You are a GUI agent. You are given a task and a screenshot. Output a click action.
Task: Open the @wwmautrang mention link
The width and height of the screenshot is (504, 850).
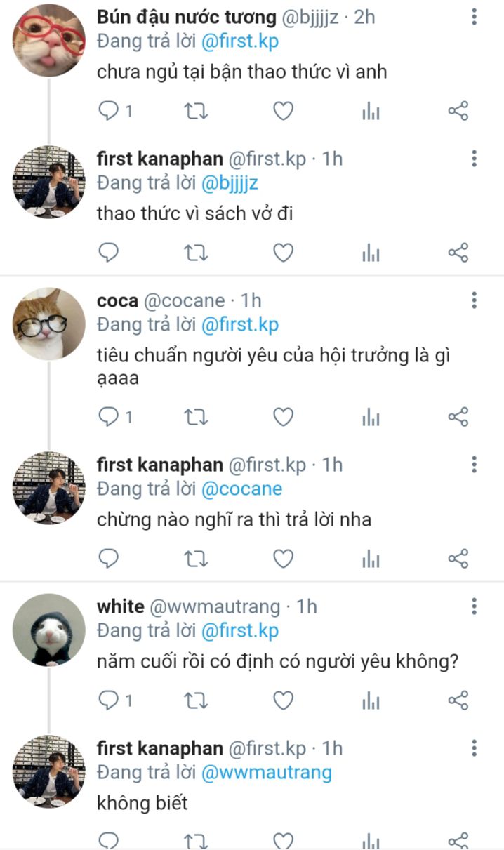266,773
